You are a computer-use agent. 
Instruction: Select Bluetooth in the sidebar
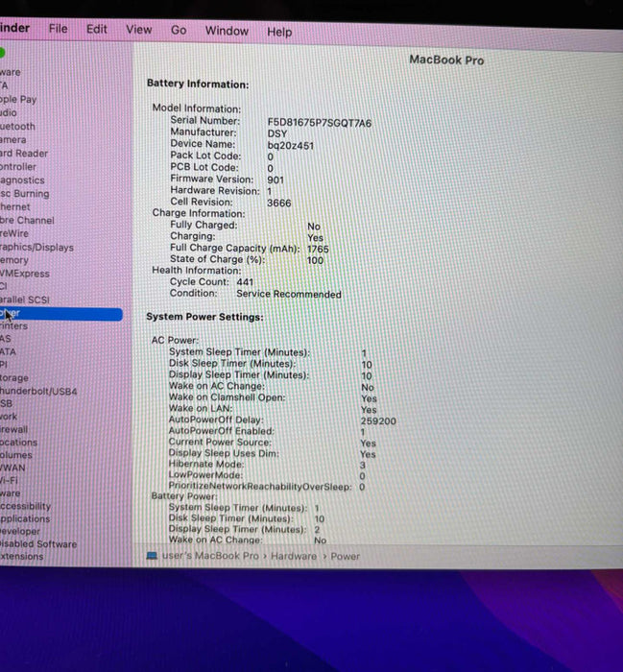(x=17, y=127)
